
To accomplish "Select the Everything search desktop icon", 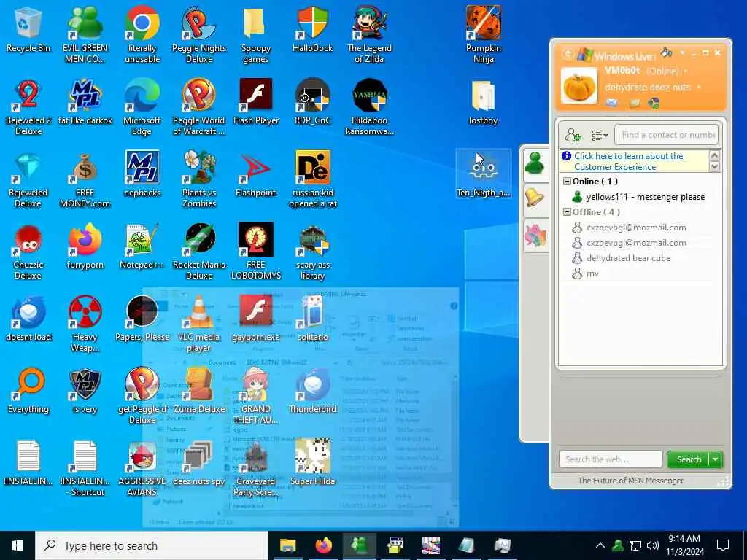I will 28,391.
